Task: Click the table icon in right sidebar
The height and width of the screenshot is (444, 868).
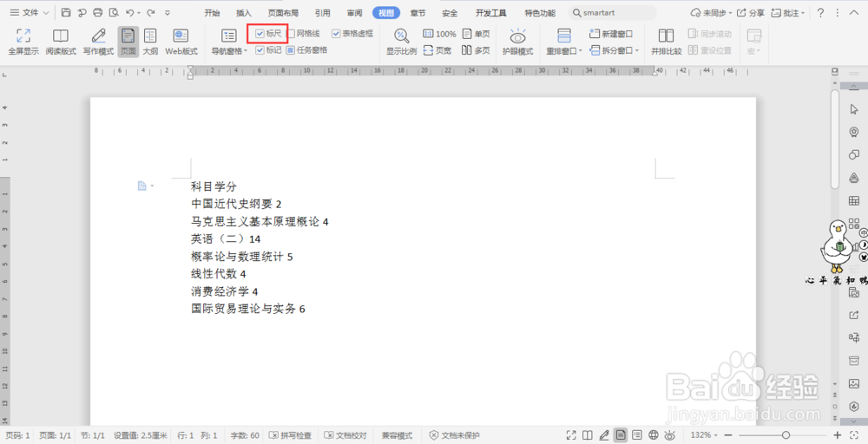Action: [x=854, y=200]
